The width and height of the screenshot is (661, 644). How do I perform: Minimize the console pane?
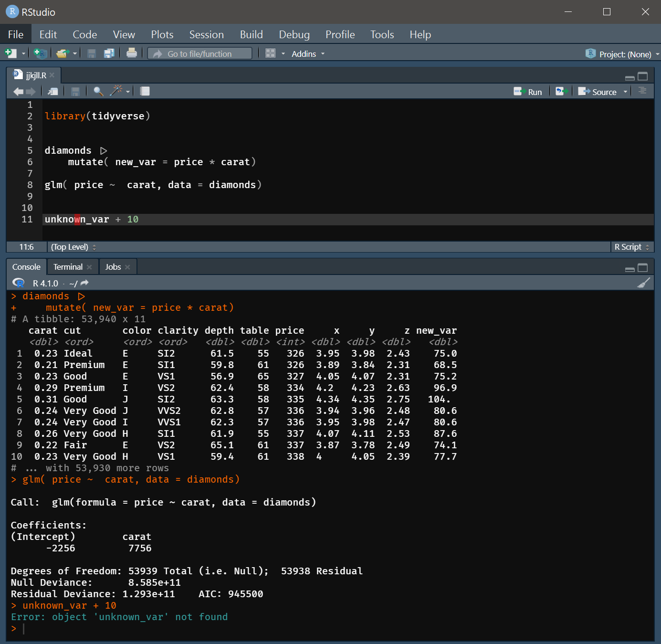pyautogui.click(x=630, y=269)
